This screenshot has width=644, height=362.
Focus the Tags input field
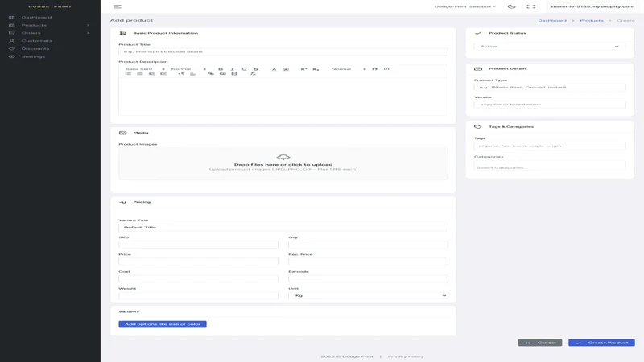tap(550, 146)
